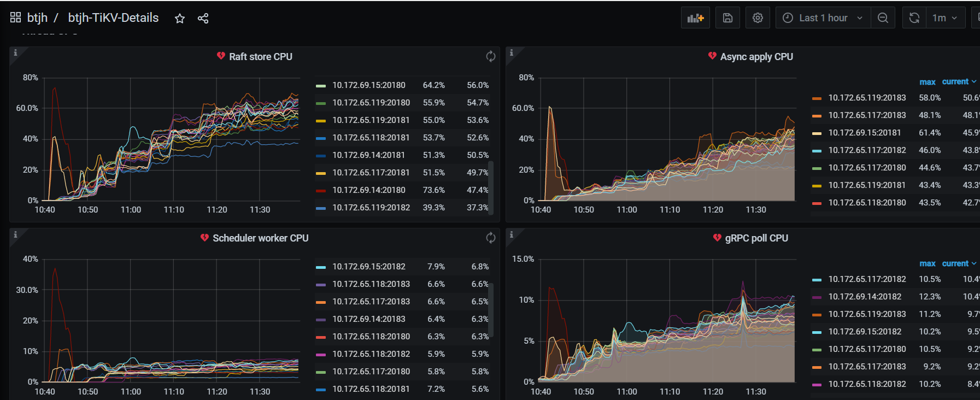Save the dashboard with the disk icon
The image size is (980, 400).
[727, 18]
